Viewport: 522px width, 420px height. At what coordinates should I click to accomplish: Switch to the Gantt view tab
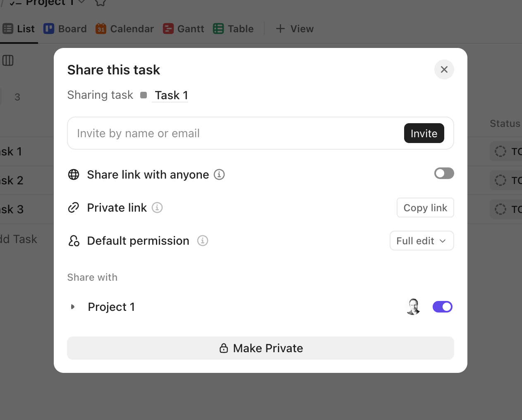point(184,29)
